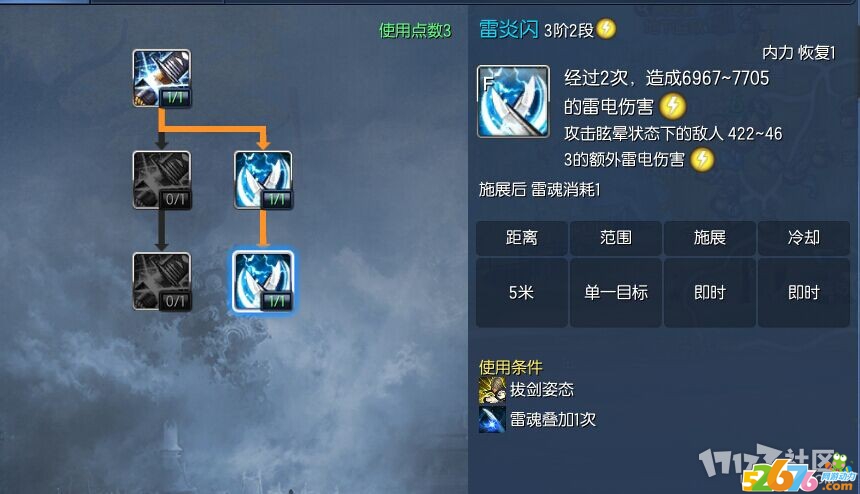Image resolution: width=860 pixels, height=494 pixels.
Task: Click the 使用条件 section heading
Action: click(x=511, y=367)
